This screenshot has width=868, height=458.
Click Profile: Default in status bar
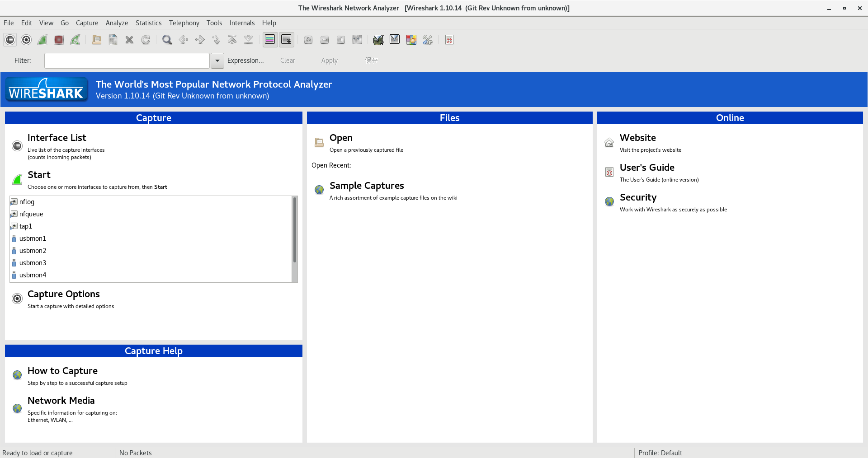[x=660, y=453]
